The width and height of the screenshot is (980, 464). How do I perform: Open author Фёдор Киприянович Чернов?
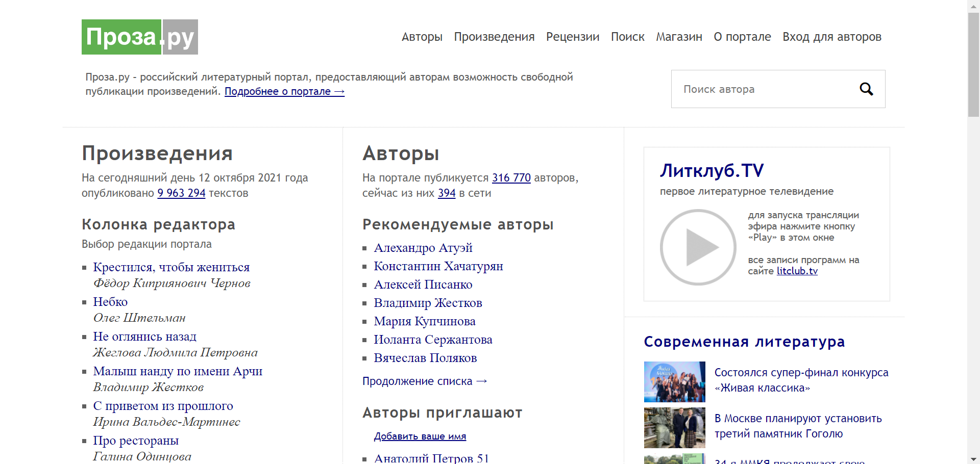coord(171,283)
